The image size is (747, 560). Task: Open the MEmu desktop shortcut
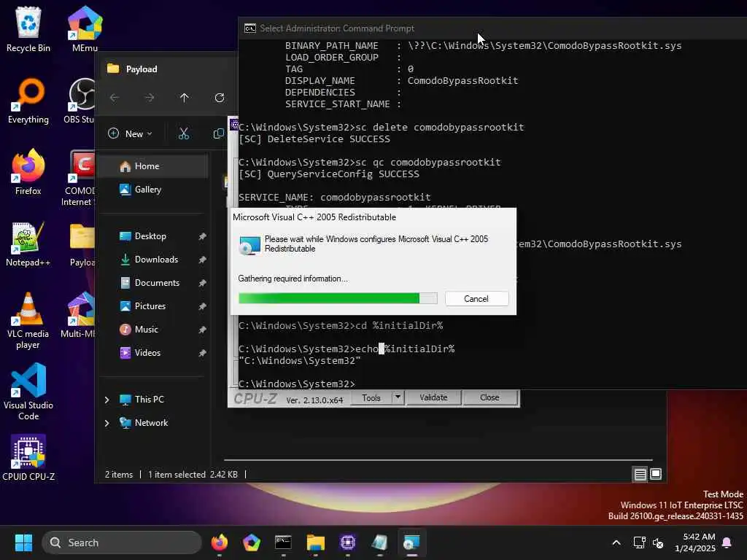(x=85, y=28)
